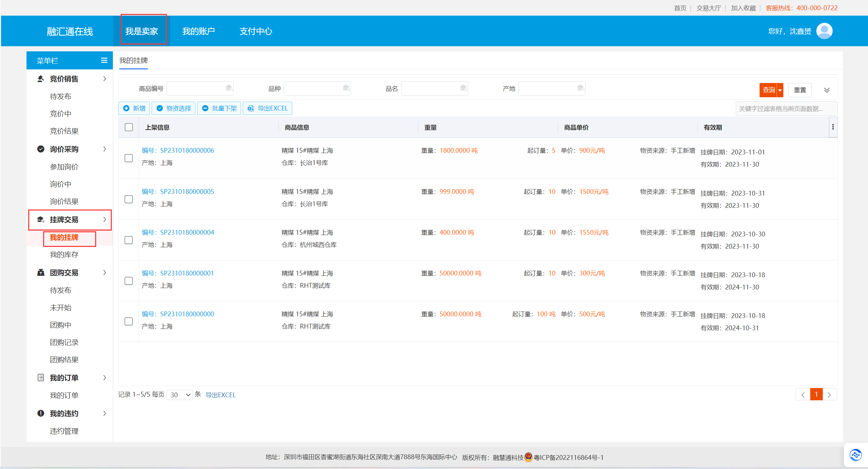Viewport: 868px width, 469px height.
Task: Open the floating customer service icon
Action: pos(855,454)
